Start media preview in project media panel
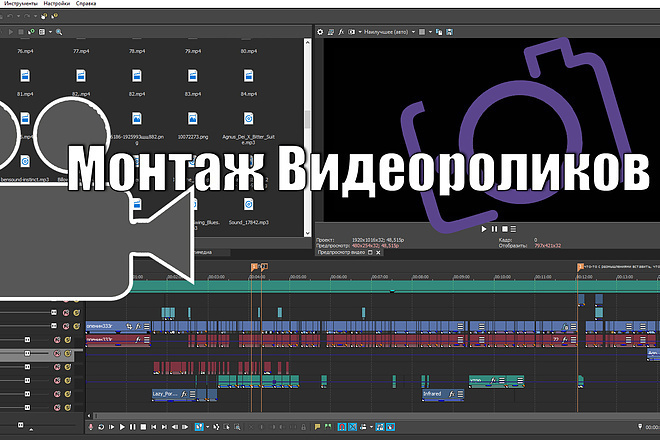The height and width of the screenshot is (440, 660). pos(11,32)
